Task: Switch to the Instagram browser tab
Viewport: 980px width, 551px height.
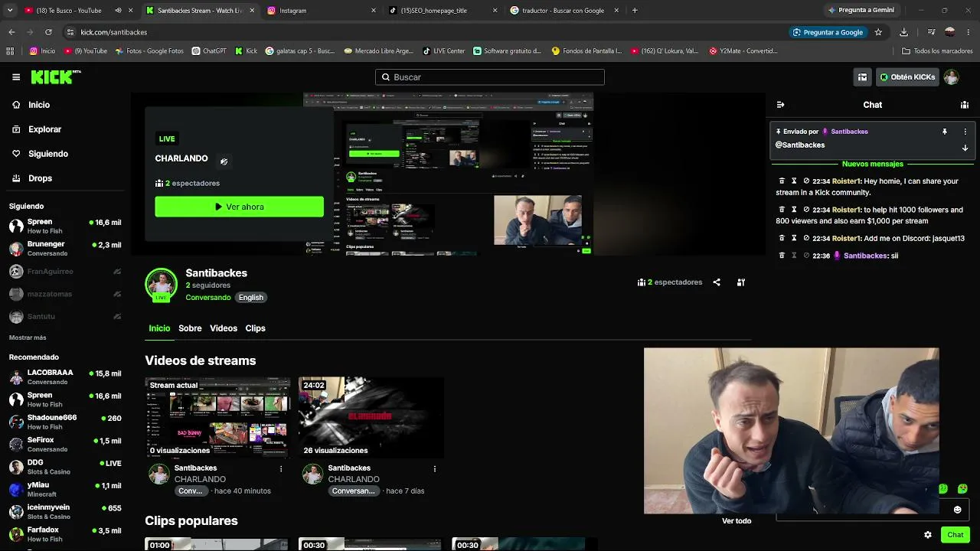Action: [322, 11]
